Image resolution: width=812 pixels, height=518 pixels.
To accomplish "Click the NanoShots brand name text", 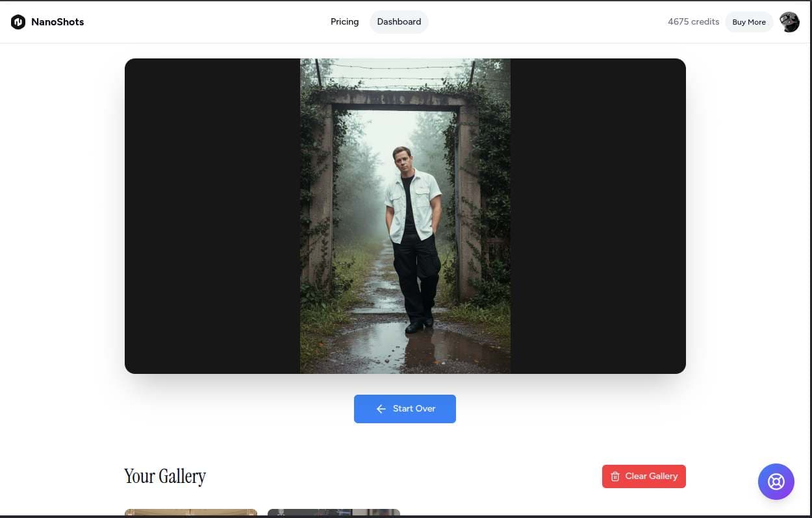I will (x=58, y=22).
